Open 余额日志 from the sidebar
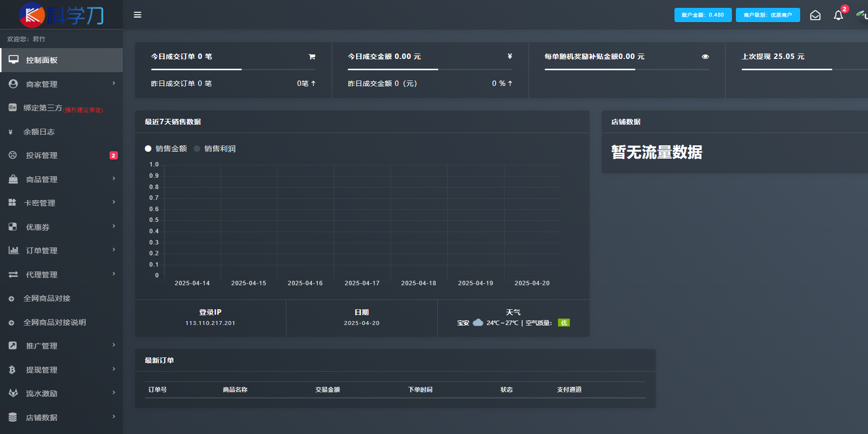 [61, 132]
